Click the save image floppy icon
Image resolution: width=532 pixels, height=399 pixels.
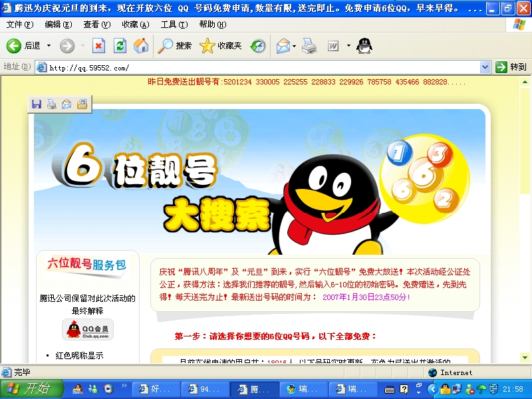(x=37, y=104)
